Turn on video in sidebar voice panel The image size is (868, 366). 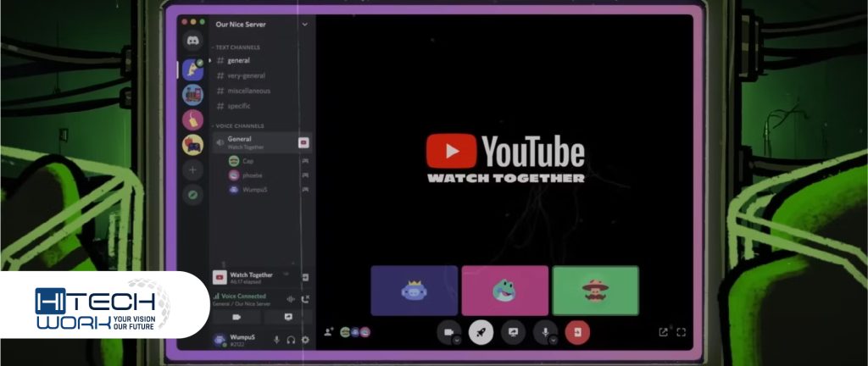click(236, 318)
